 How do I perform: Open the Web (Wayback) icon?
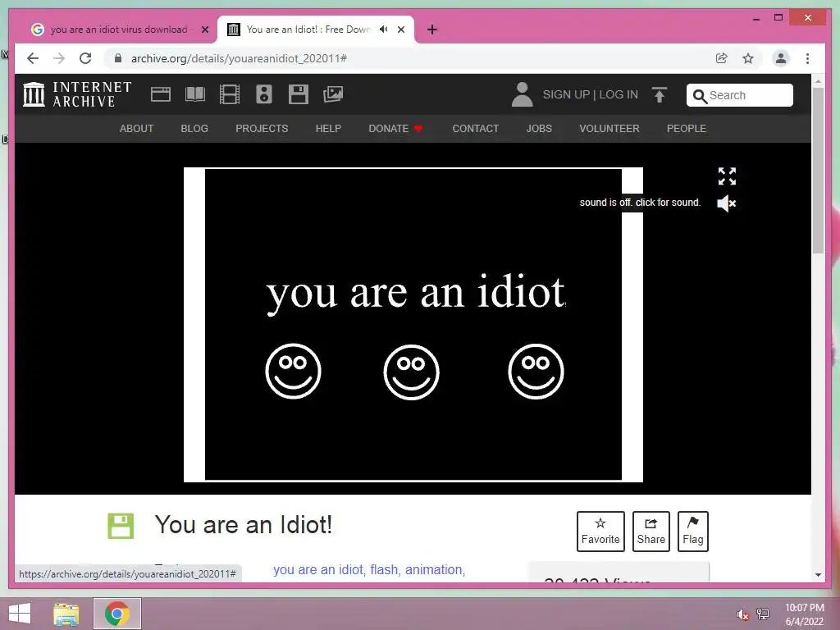(x=160, y=95)
